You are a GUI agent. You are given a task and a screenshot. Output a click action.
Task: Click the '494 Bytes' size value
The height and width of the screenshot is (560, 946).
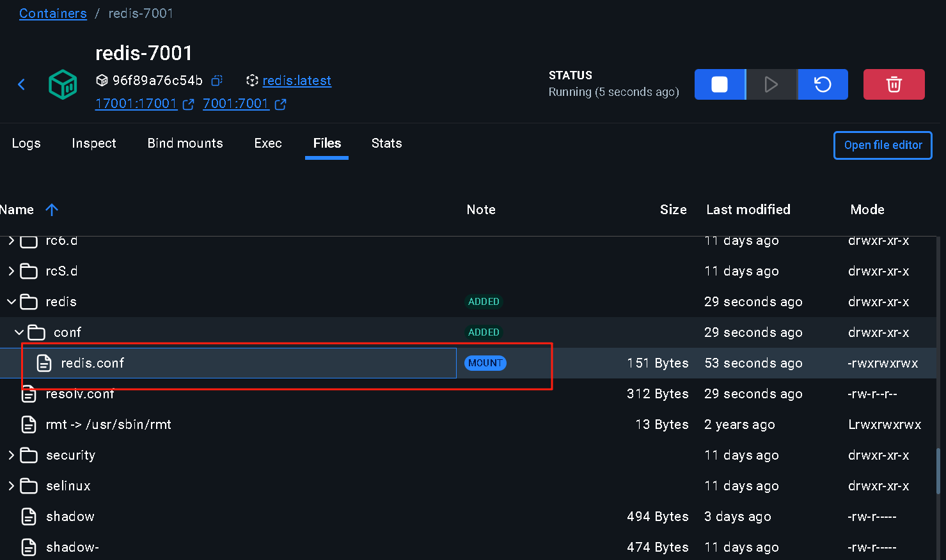click(658, 517)
